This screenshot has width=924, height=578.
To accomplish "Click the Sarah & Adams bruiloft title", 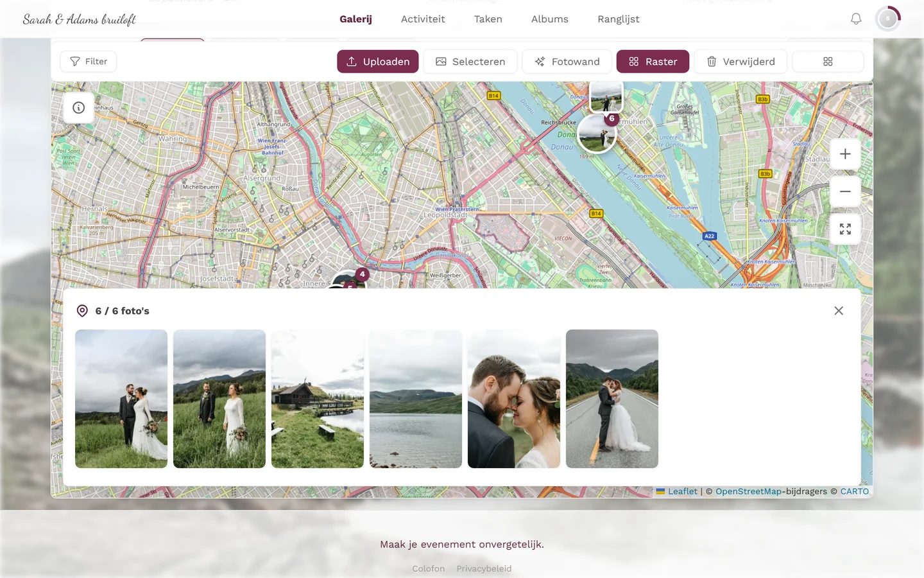I will (80, 19).
